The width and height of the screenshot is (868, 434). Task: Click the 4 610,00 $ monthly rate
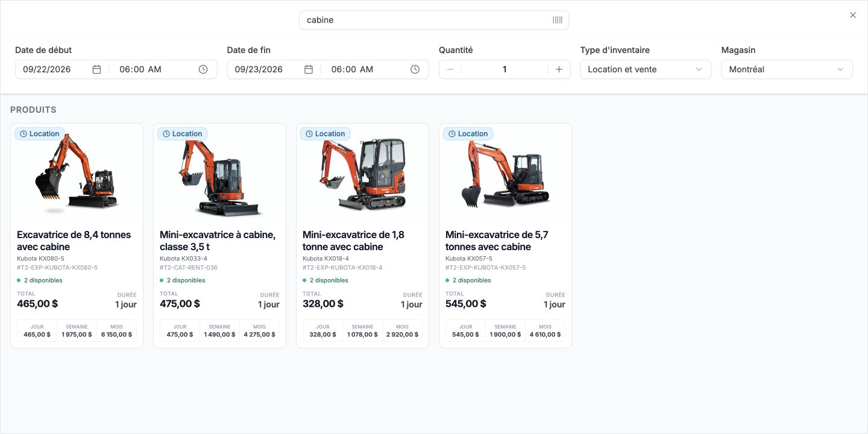[545, 335]
